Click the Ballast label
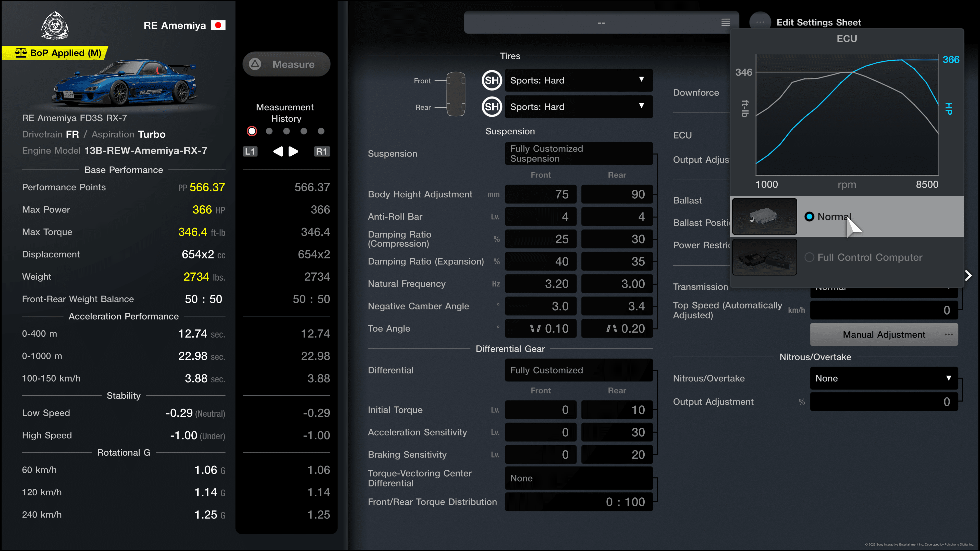The width and height of the screenshot is (980, 551). pos(687,201)
